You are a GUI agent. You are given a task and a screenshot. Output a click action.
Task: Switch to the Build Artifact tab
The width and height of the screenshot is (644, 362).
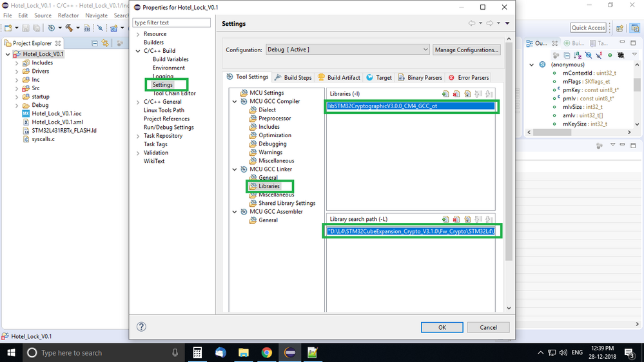point(339,77)
